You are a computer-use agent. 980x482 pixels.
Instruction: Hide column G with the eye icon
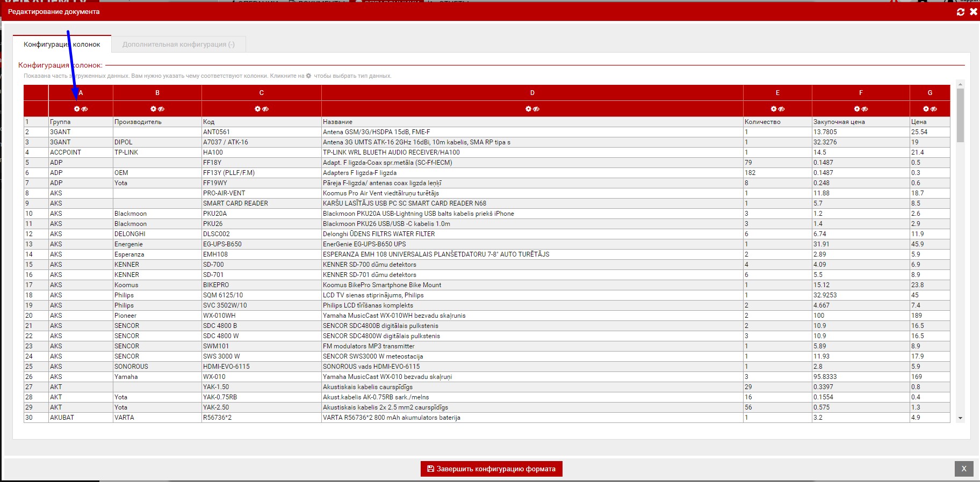point(934,109)
